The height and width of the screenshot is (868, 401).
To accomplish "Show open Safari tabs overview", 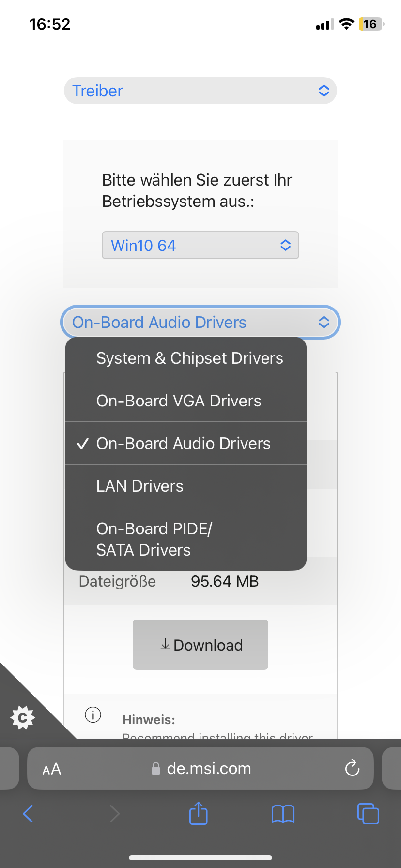I will pyautogui.click(x=368, y=814).
